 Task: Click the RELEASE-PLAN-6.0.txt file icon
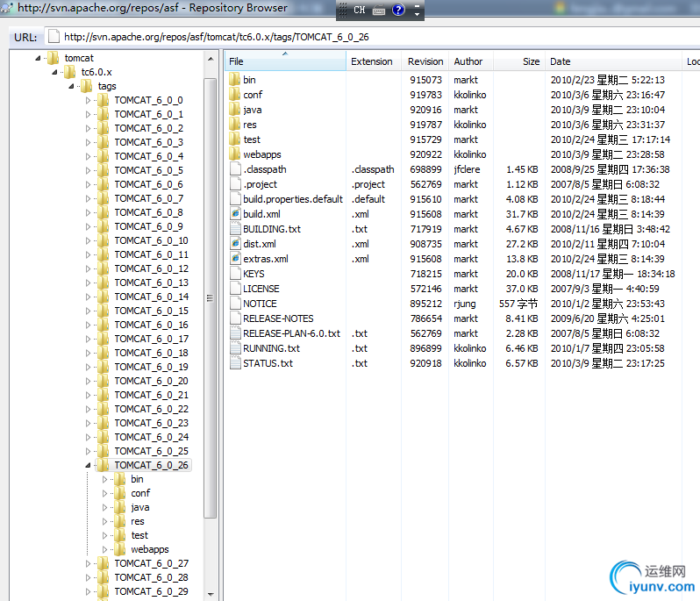[x=235, y=333]
